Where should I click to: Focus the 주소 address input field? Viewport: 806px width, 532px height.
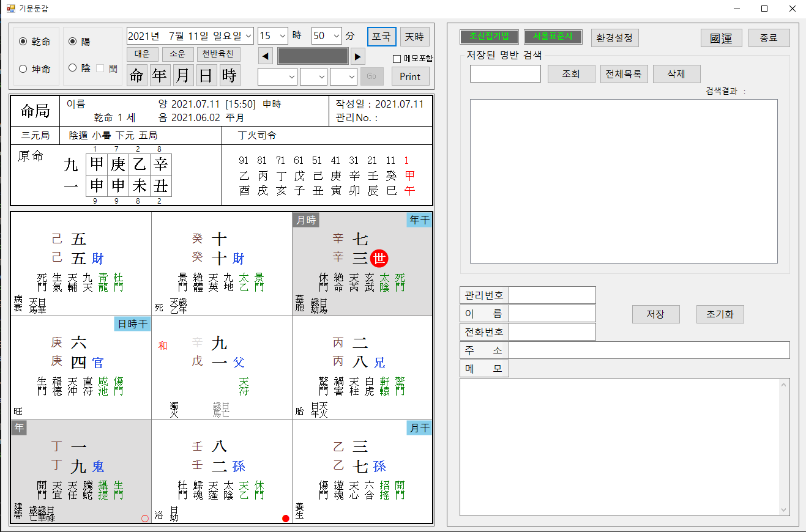coord(649,350)
